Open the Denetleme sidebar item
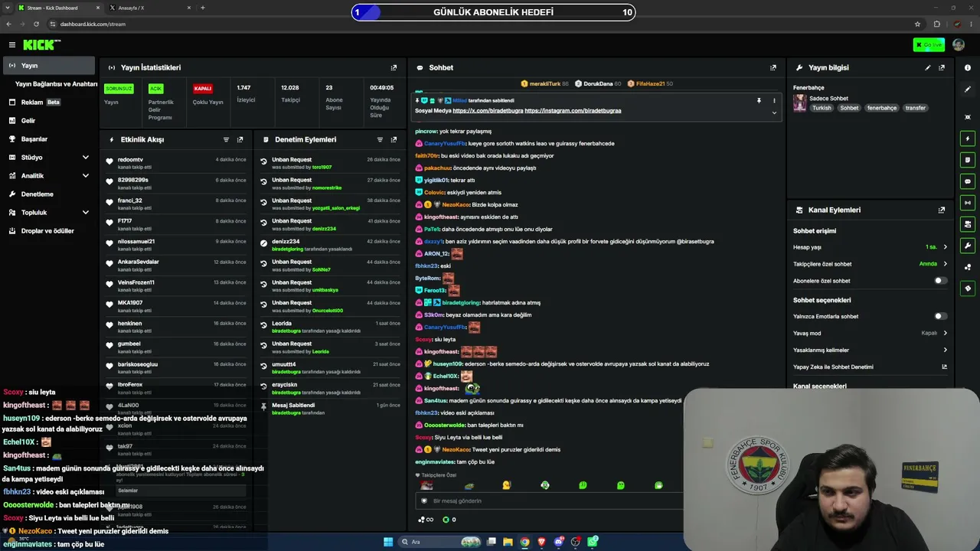 coord(49,194)
